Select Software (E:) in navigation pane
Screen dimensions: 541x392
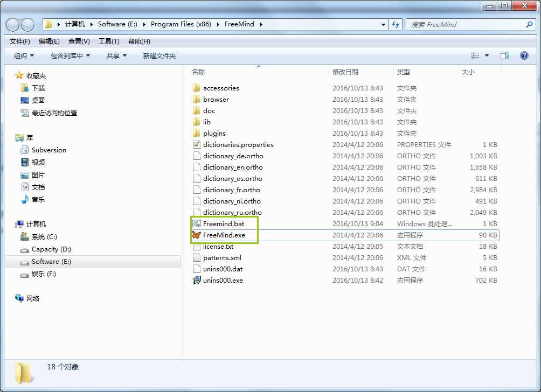pos(93,262)
